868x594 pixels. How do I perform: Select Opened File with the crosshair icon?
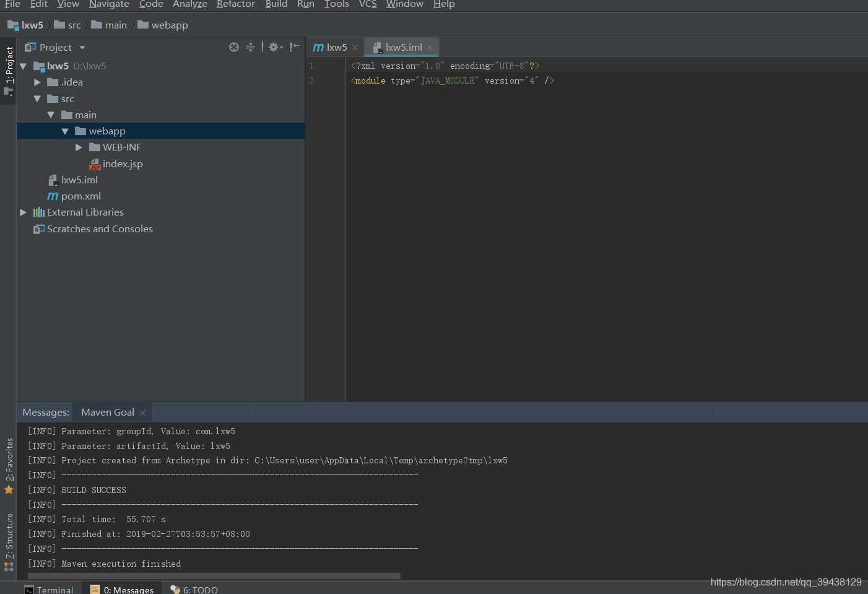point(233,46)
